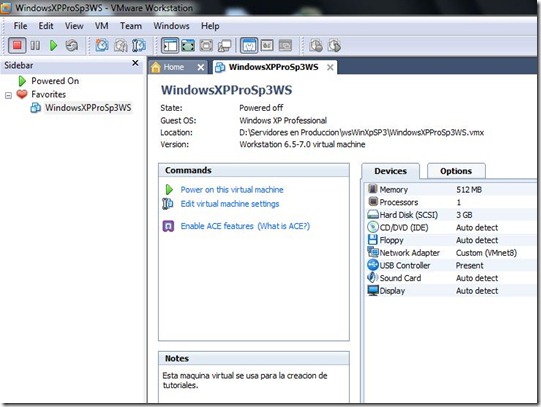
Task: Select the Floppy device row
Action: [450, 240]
